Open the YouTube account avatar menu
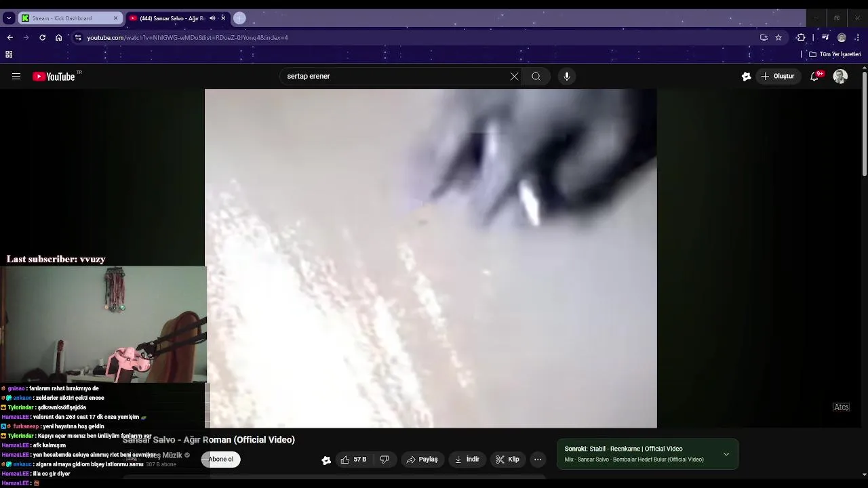 click(x=840, y=77)
